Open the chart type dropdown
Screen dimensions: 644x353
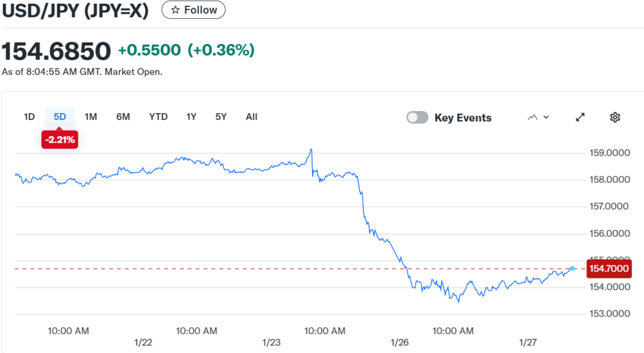[538, 117]
